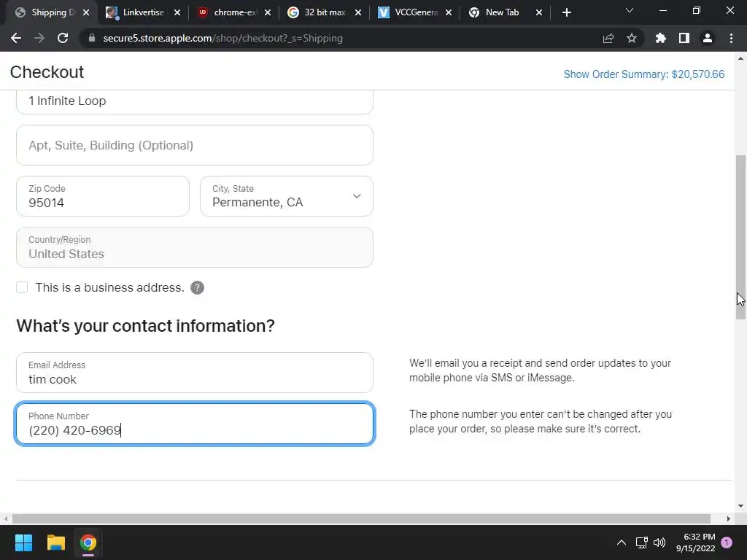747x560 pixels.
Task: Open File Explorer from taskbar
Action: coord(55,542)
